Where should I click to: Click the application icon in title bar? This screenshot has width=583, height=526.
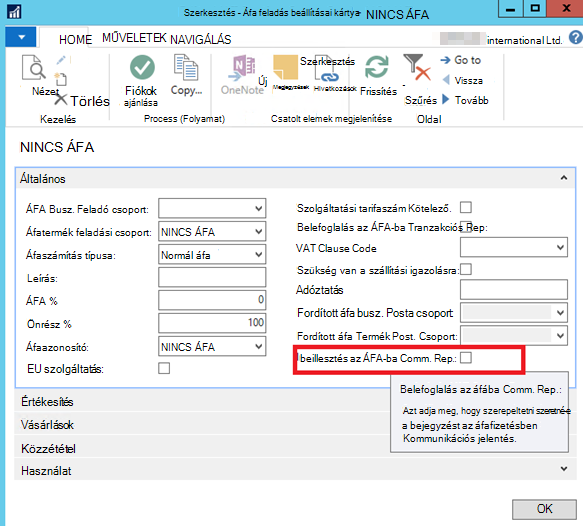coord(14,12)
